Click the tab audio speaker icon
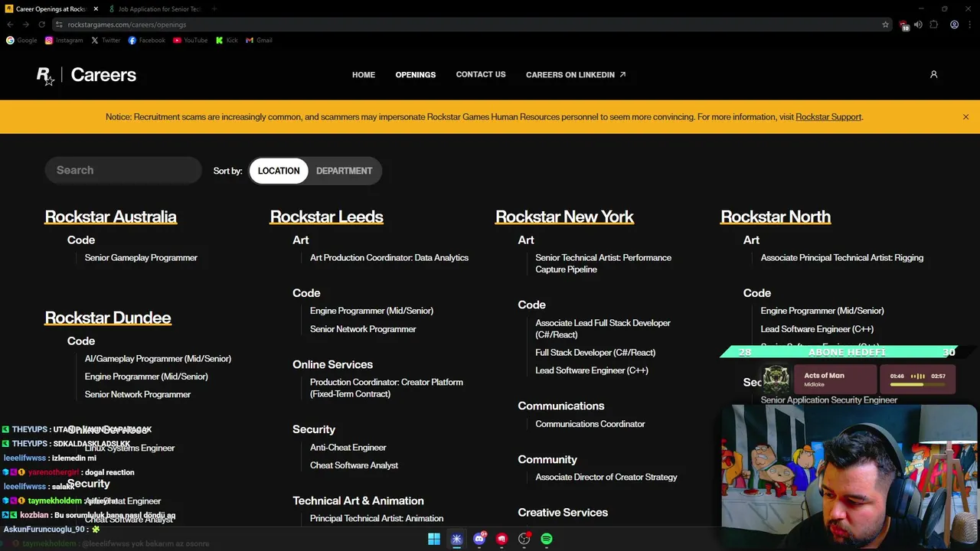 (918, 24)
